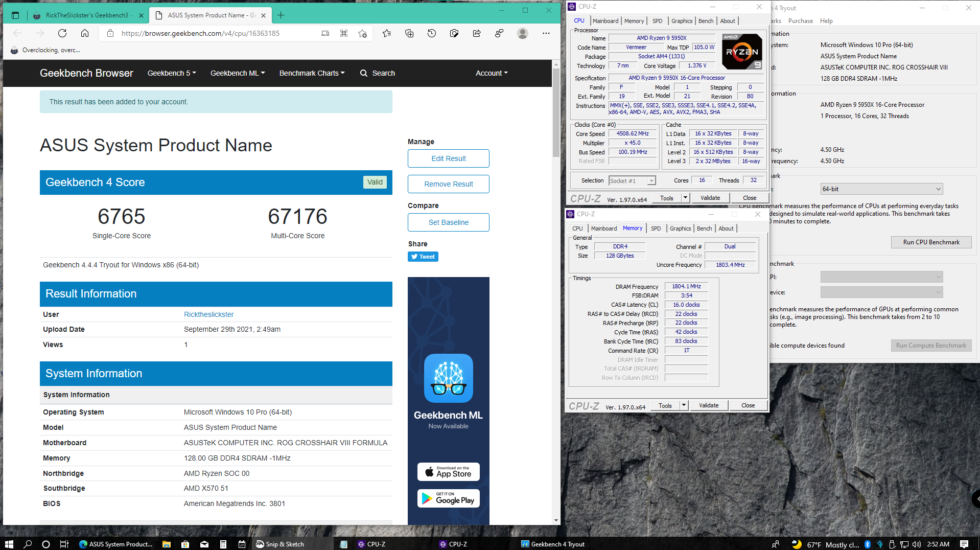980x550 pixels.
Task: Close the RickTheSlickster's Geekbench3 tab
Action: click(141, 15)
